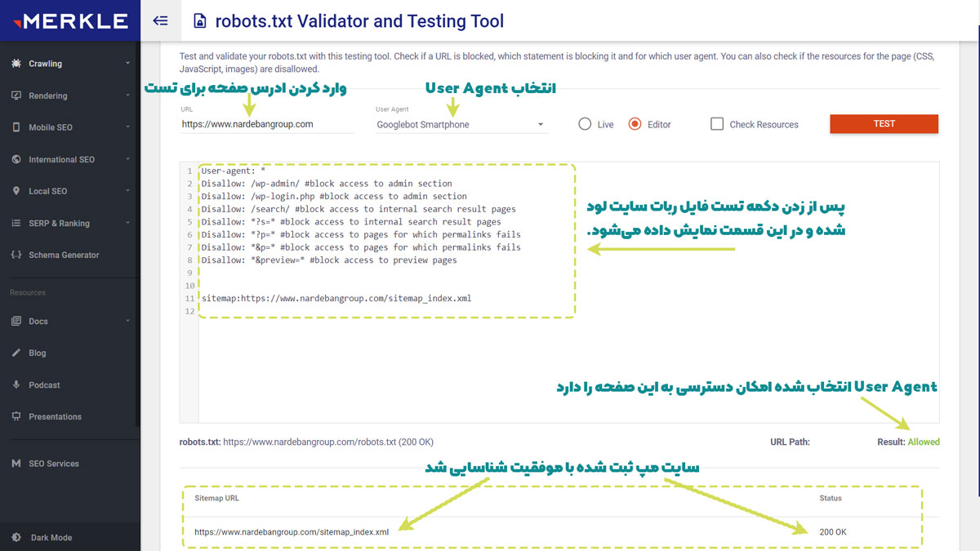
Task: Expand the Mobile SEO menu chevron
Action: [127, 127]
